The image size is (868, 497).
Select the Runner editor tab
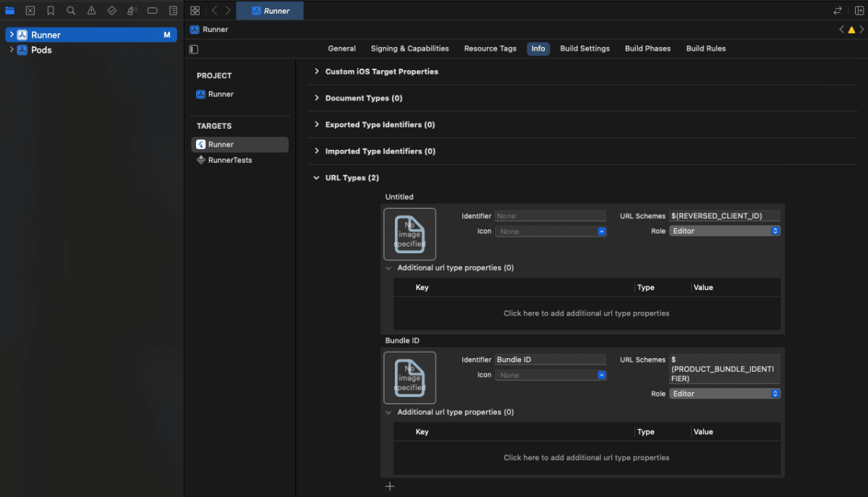pos(271,11)
